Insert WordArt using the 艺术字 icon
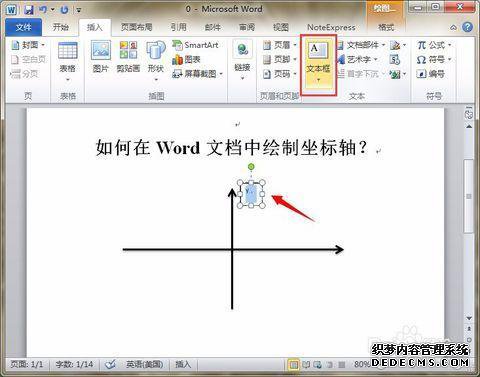 point(341,59)
